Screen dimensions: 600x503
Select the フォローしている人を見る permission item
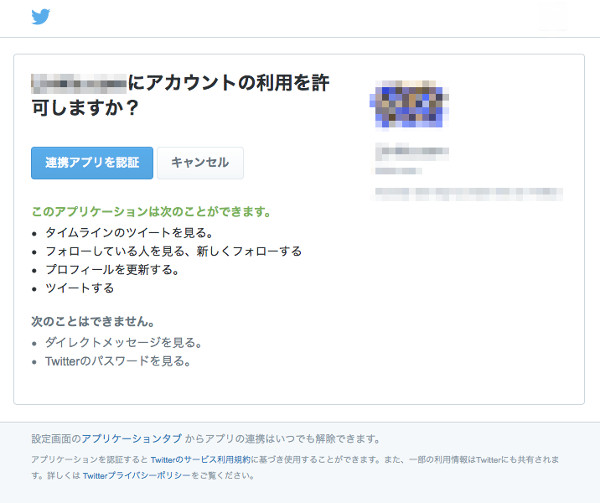173,251
